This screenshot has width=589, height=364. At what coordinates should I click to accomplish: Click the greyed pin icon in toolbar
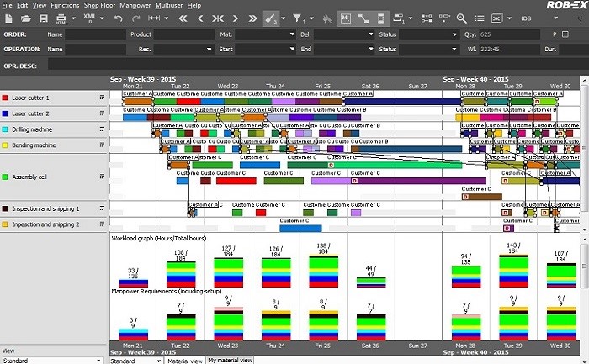click(x=327, y=18)
